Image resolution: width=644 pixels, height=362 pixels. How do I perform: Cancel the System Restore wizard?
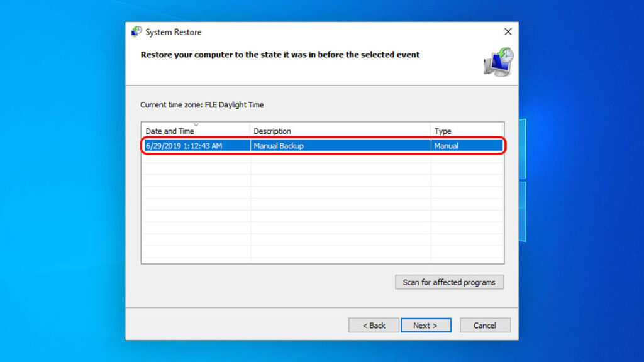coord(485,325)
